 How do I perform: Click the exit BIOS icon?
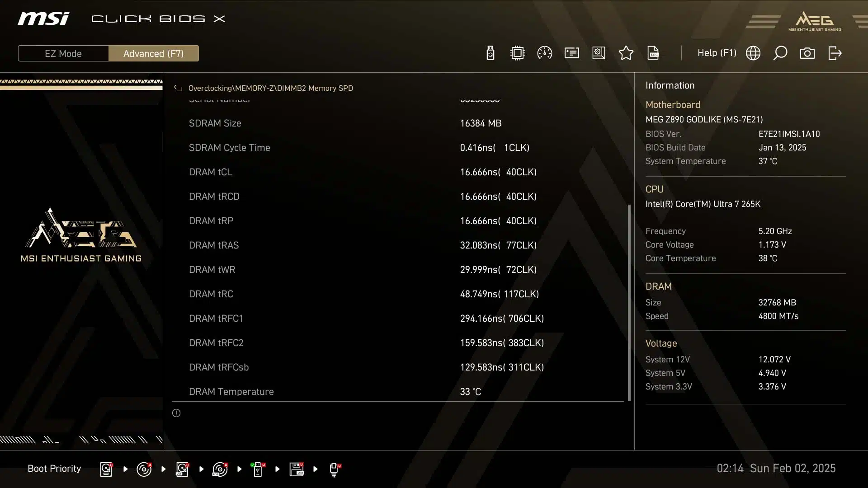835,53
